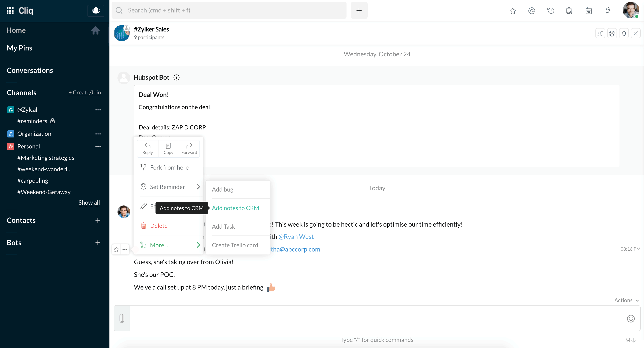This screenshot has width=644, height=348.
Task: Open options for @Zylcal channel group
Action: click(x=98, y=110)
